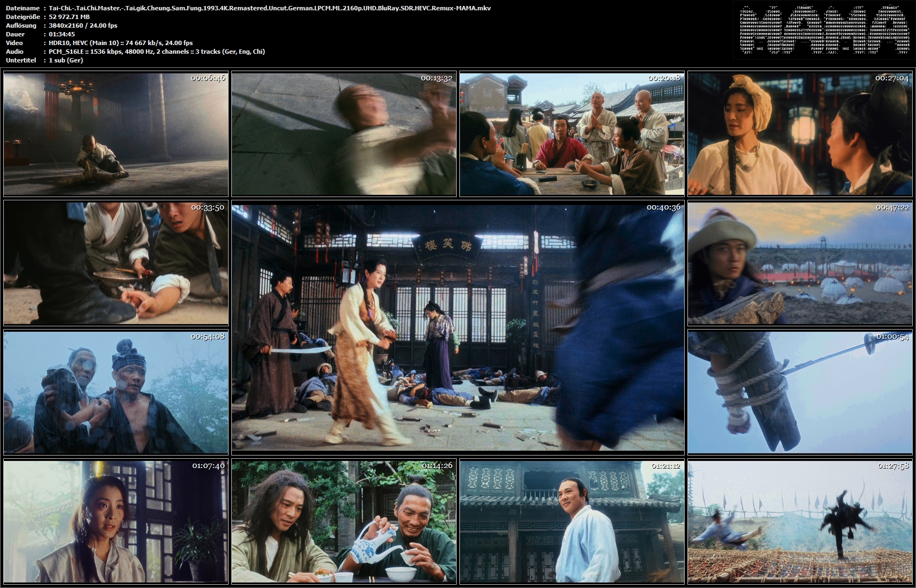Click the Dateiname label
Screen dimensions: 916x588
tap(22, 8)
